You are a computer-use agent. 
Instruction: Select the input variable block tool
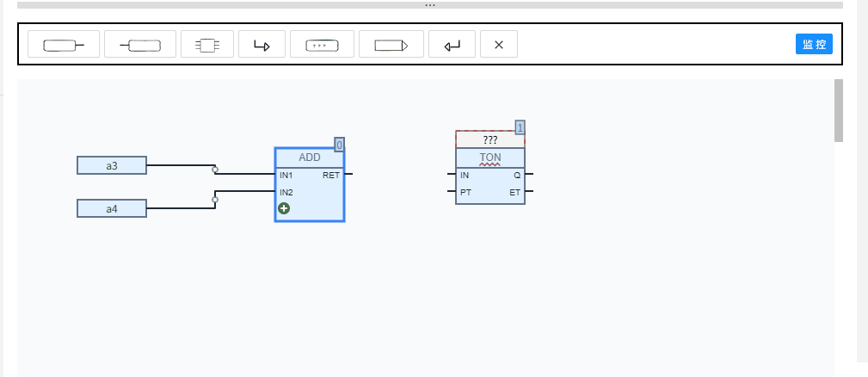[x=64, y=44]
